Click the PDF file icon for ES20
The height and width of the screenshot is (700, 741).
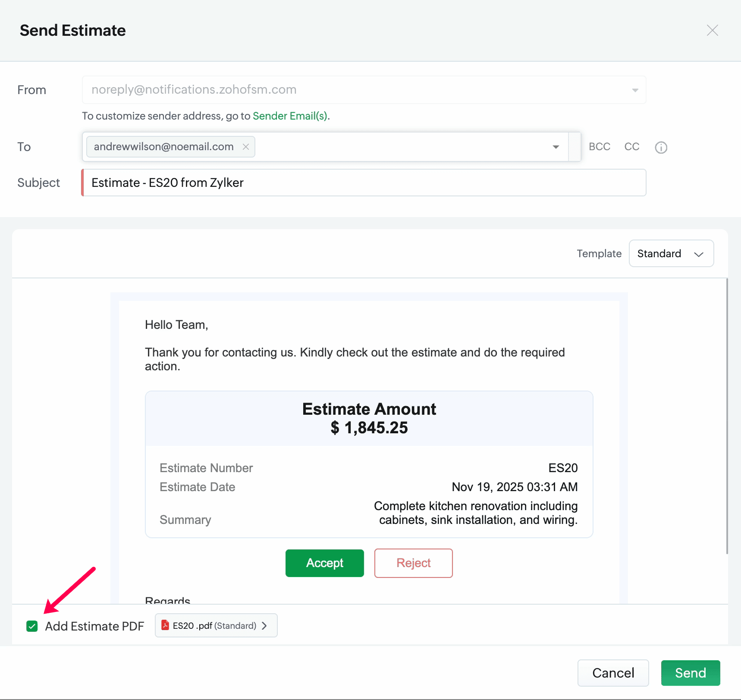pyautogui.click(x=165, y=625)
